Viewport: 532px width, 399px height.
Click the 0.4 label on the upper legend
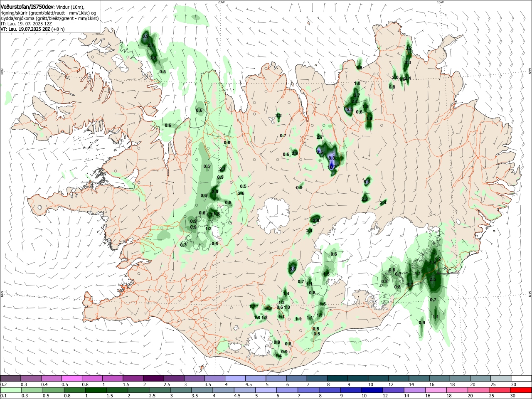(44, 385)
